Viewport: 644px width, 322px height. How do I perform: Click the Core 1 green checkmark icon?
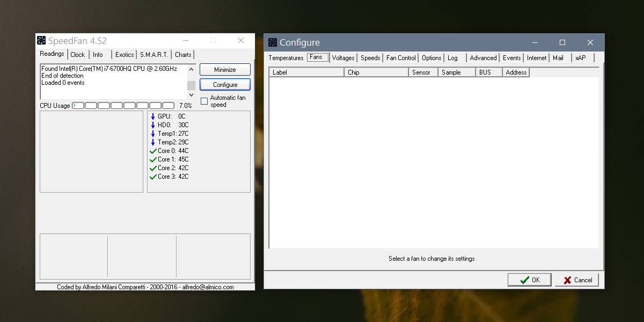point(153,159)
